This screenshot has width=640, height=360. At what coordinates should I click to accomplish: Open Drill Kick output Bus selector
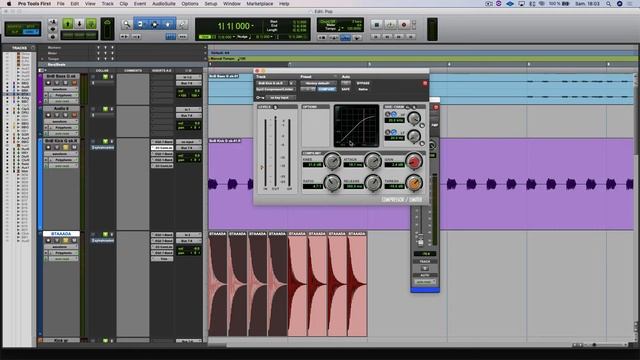(188, 147)
